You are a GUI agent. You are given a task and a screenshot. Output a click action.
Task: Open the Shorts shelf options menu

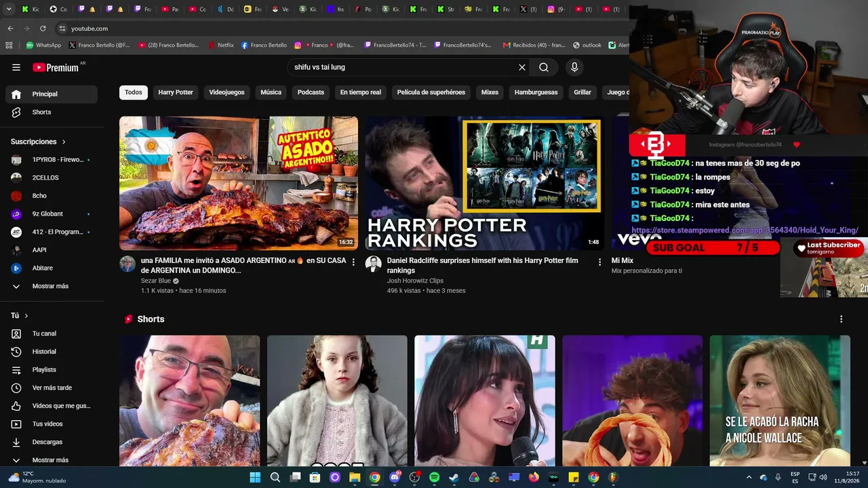[x=842, y=319]
